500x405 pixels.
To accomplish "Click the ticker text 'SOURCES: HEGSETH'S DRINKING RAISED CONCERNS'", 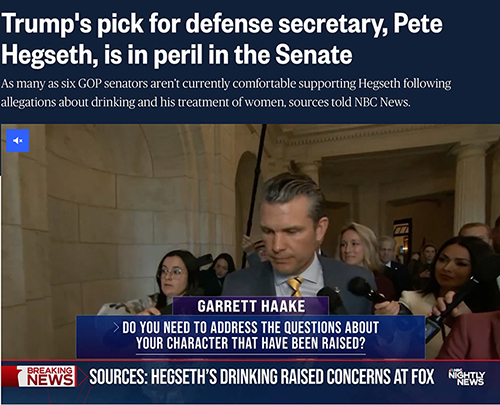I will [262, 377].
